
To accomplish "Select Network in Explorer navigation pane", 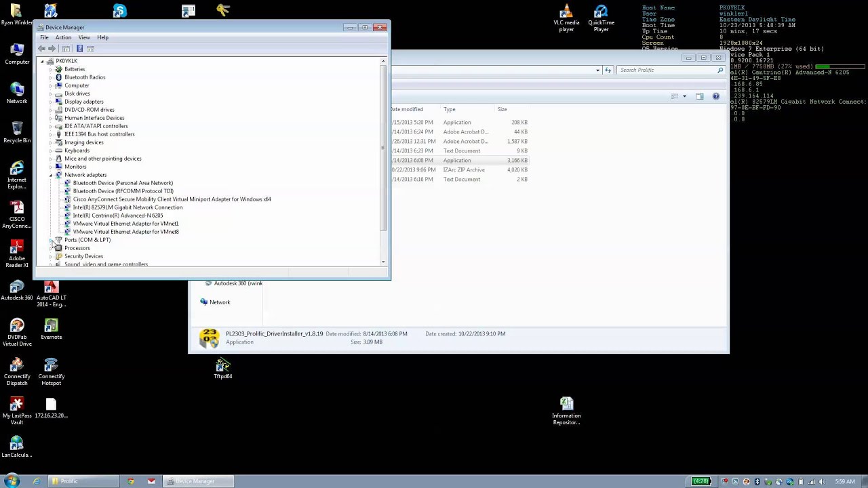I will click(x=219, y=302).
